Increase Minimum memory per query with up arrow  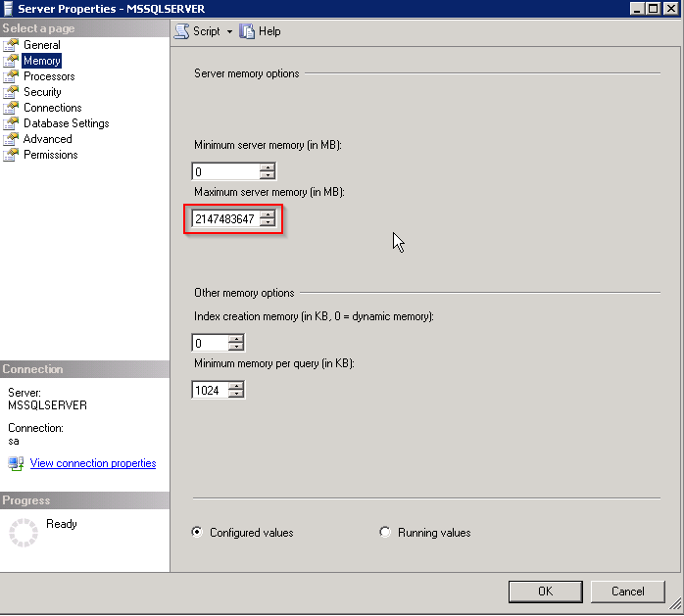(x=236, y=386)
